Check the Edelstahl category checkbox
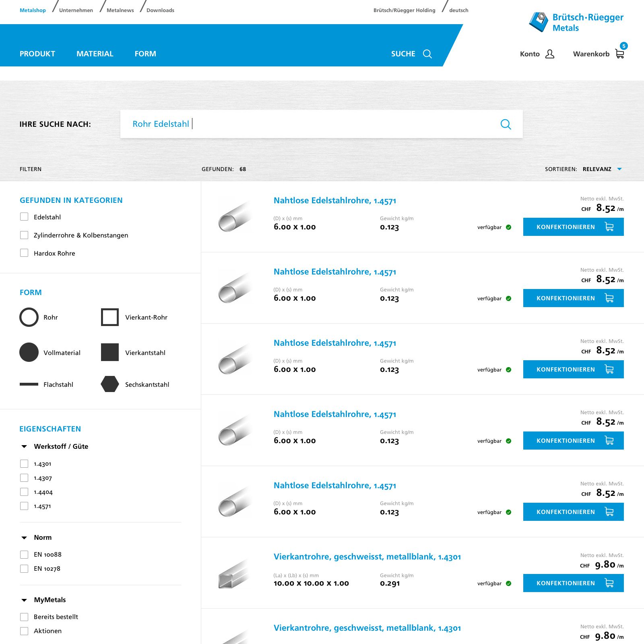 [24, 217]
